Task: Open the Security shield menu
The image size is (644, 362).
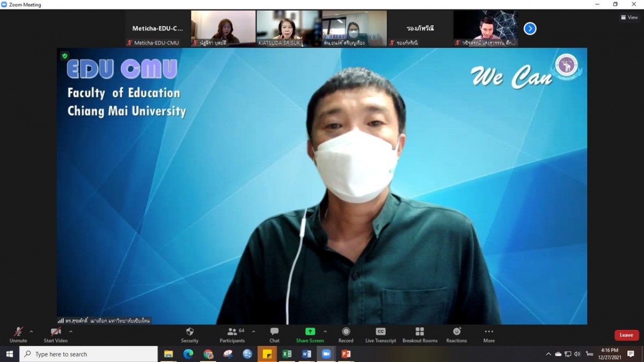Action: [189, 335]
